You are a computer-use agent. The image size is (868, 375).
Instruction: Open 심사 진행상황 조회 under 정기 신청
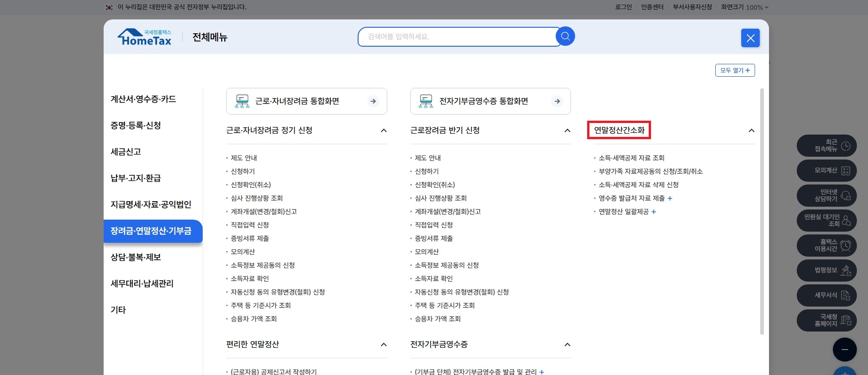257,198
